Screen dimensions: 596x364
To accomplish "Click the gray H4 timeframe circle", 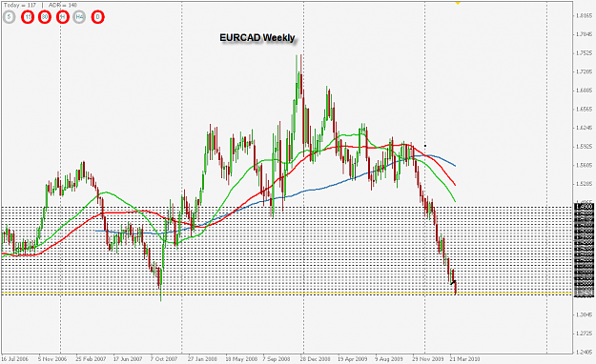I will tap(79, 17).
